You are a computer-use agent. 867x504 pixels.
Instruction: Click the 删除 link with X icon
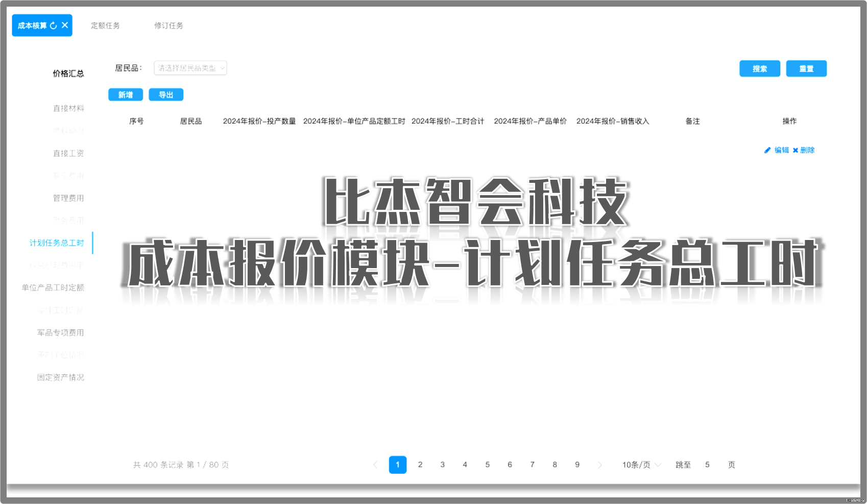804,150
